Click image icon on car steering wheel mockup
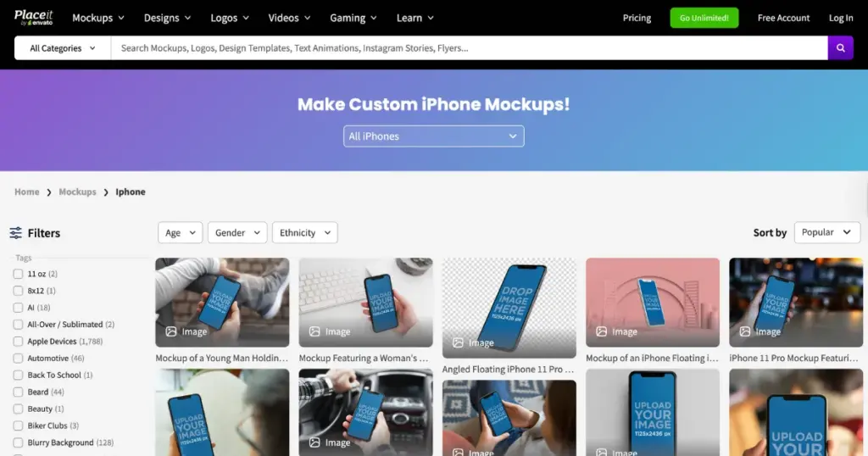 pyautogui.click(x=314, y=442)
